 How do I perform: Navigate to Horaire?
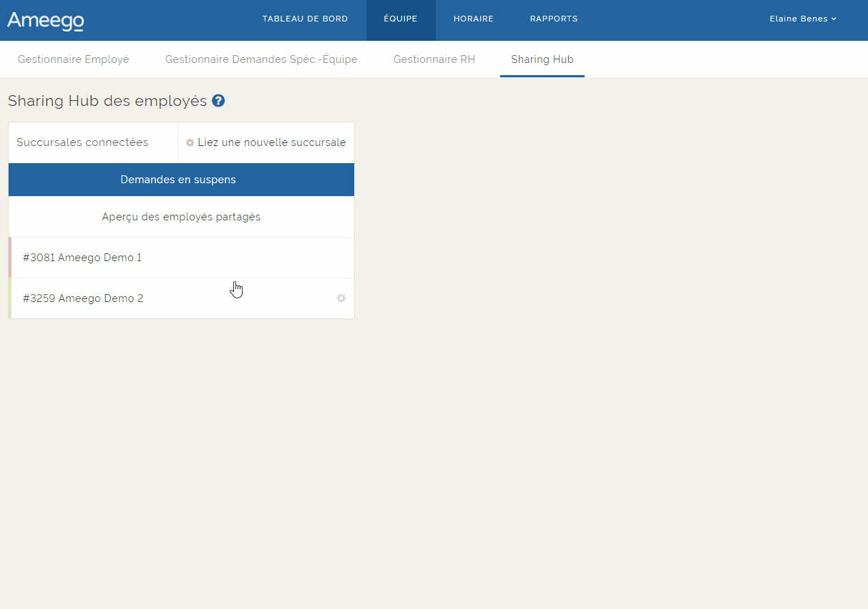click(x=474, y=19)
